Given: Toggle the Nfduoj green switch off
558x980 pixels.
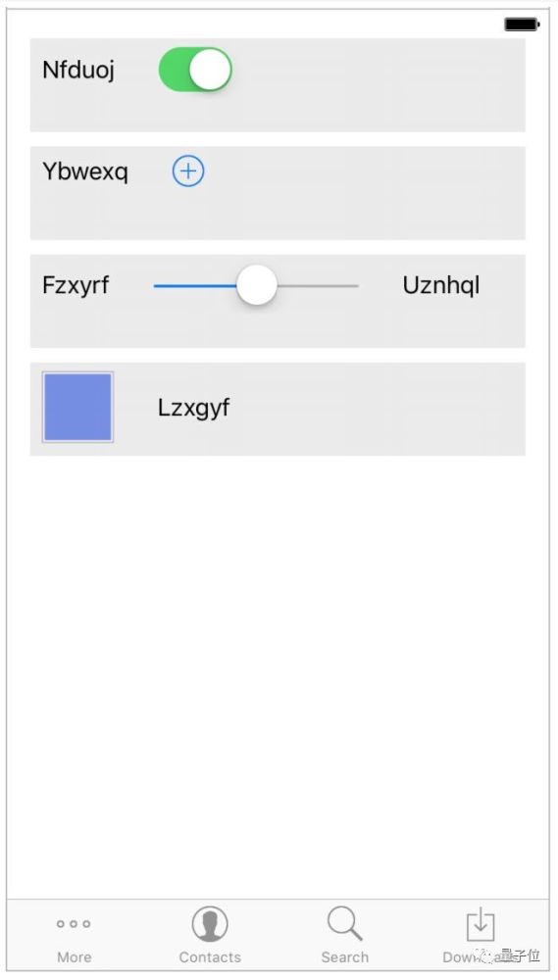Looking at the screenshot, I should coord(195,70).
